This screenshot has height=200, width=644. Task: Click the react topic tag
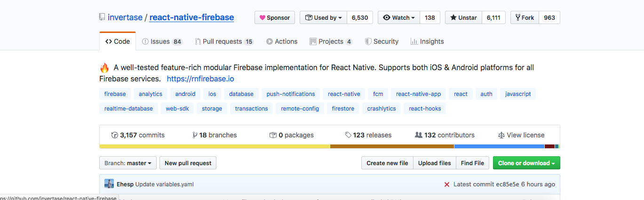pos(461,94)
